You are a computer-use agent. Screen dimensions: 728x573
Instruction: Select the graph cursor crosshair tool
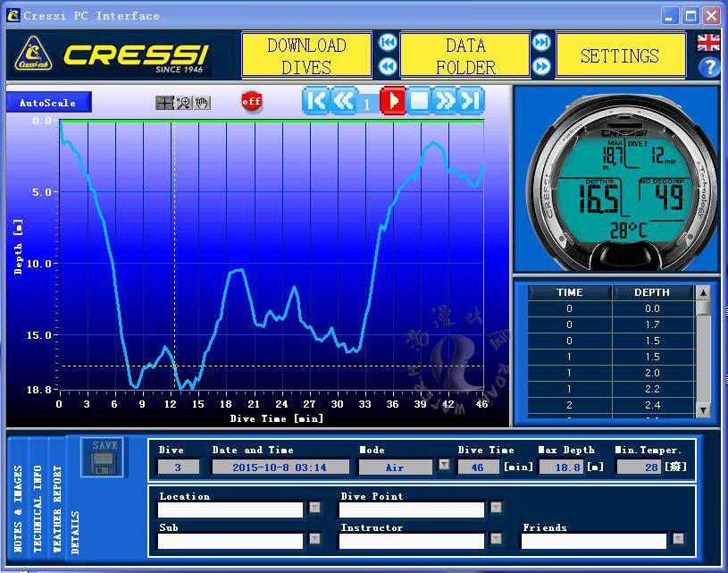(164, 103)
